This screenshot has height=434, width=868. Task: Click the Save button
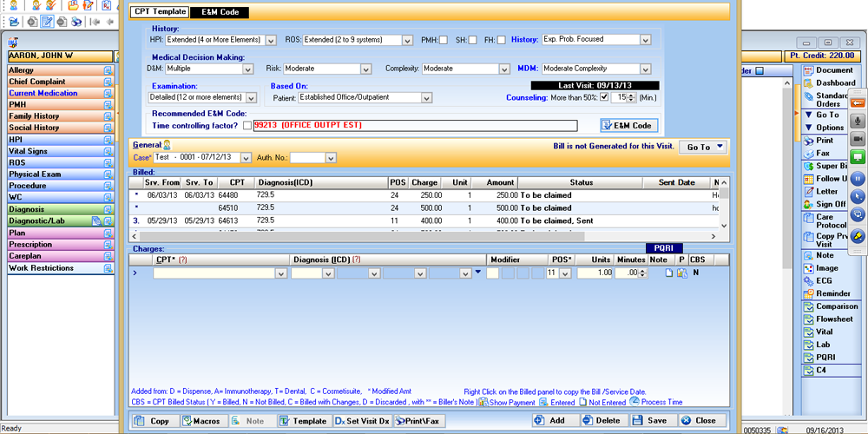(654, 421)
